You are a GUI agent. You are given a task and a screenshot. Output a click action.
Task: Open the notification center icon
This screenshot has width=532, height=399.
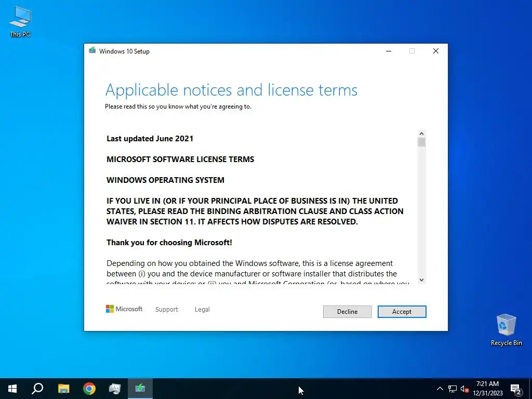click(x=516, y=389)
